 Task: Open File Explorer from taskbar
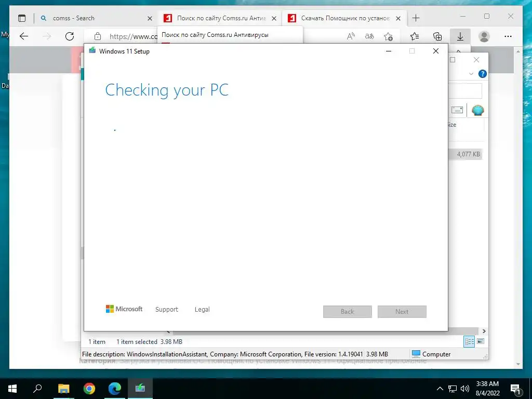coord(63,389)
